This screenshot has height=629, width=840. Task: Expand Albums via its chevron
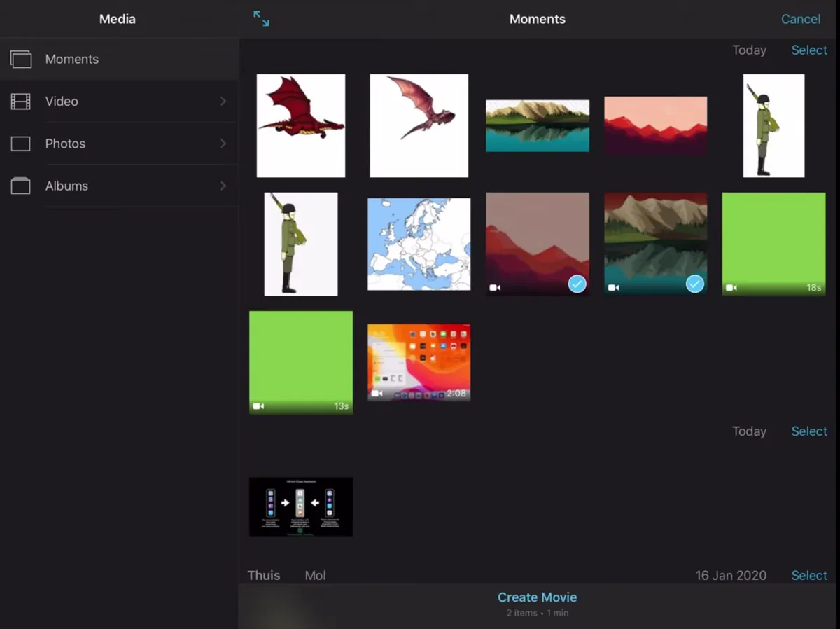click(223, 186)
